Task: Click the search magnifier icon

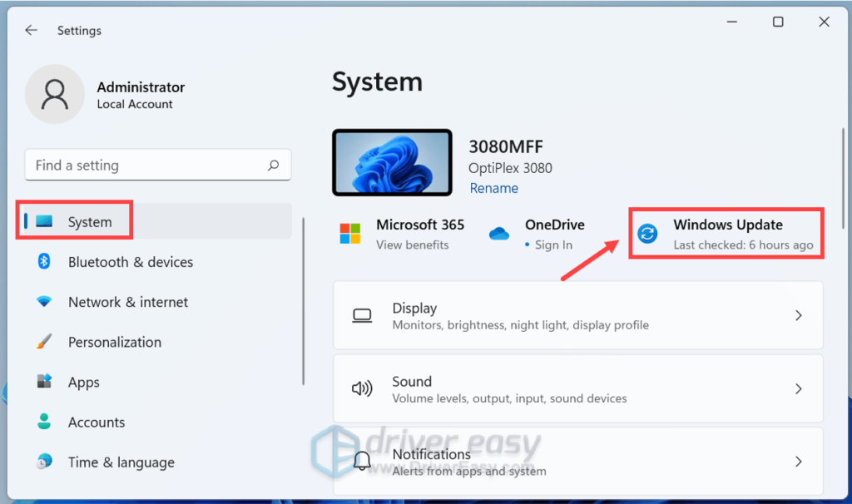Action: [x=273, y=166]
